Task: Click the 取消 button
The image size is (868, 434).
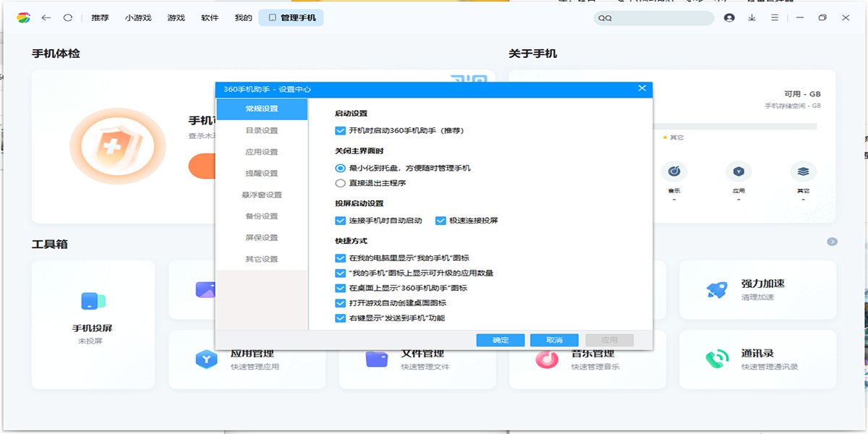Action: (x=554, y=340)
